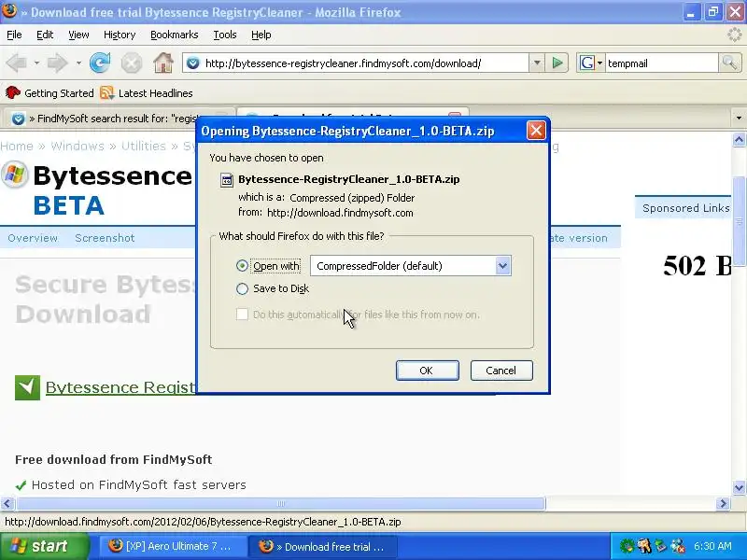
Task: Expand the address bar URL history dropdown
Action: point(537,63)
